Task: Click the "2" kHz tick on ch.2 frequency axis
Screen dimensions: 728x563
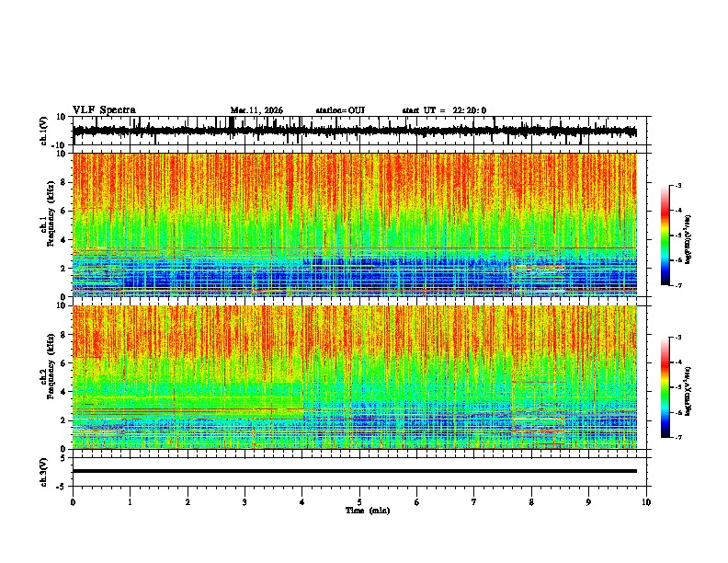Action: pos(63,420)
